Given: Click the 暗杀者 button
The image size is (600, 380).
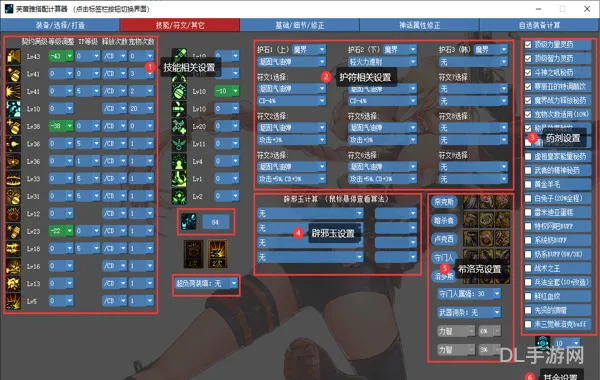Looking at the screenshot, I should pyautogui.click(x=444, y=220).
